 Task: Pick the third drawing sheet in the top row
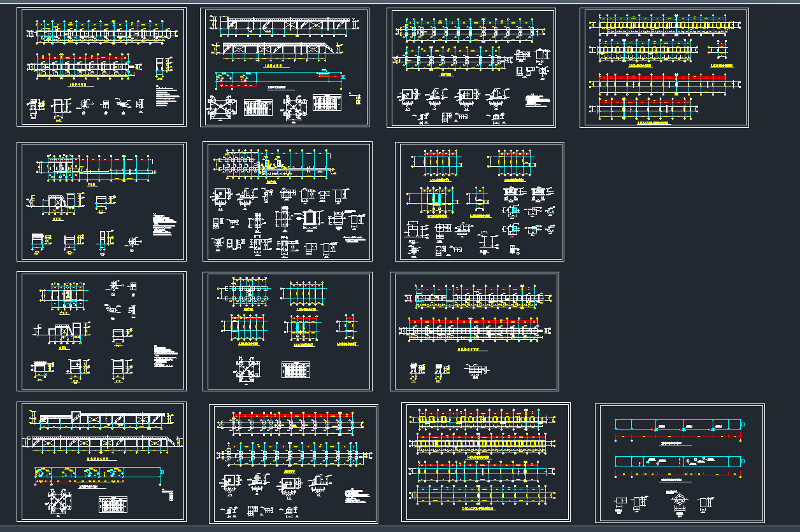click(471, 67)
